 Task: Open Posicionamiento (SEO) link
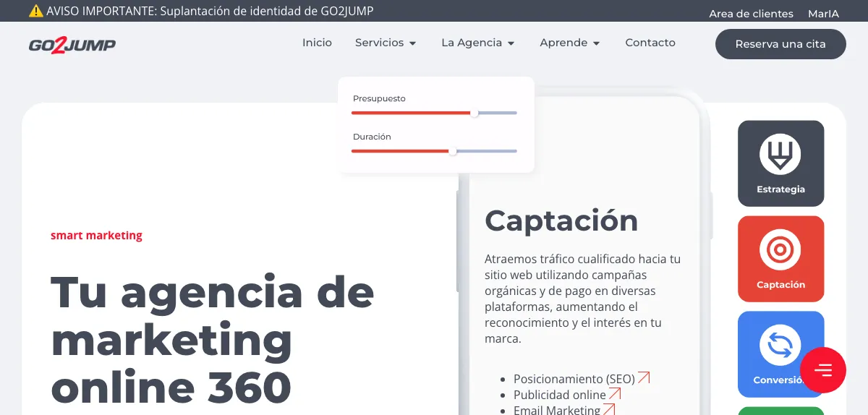(574, 378)
